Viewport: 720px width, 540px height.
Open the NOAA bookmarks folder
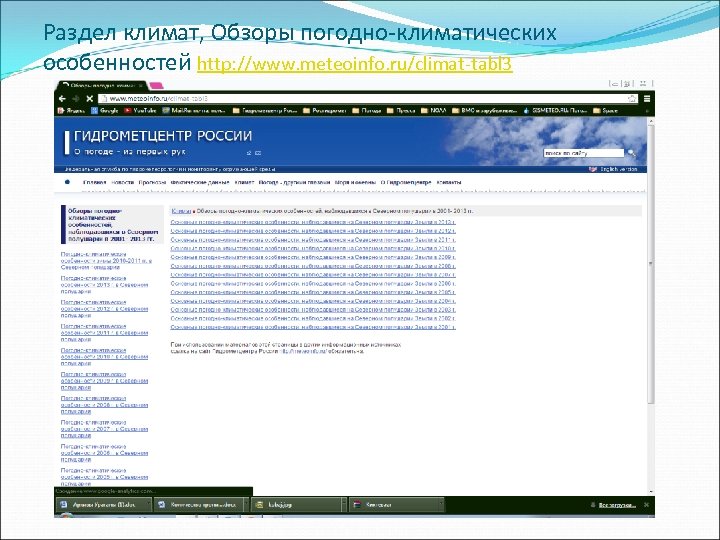pyautogui.click(x=433, y=111)
